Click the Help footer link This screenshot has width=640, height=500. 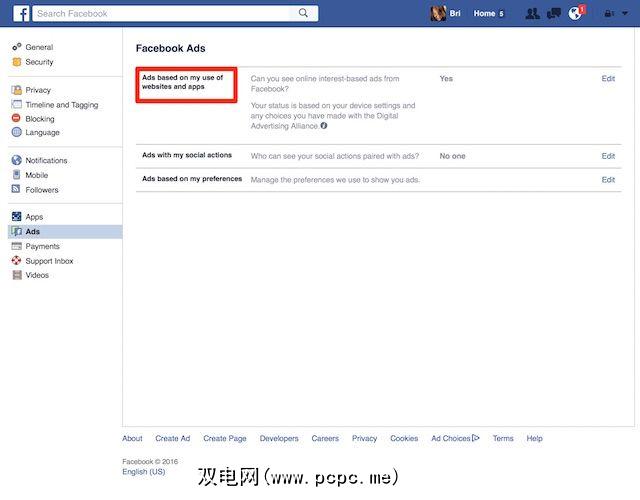pos(534,438)
